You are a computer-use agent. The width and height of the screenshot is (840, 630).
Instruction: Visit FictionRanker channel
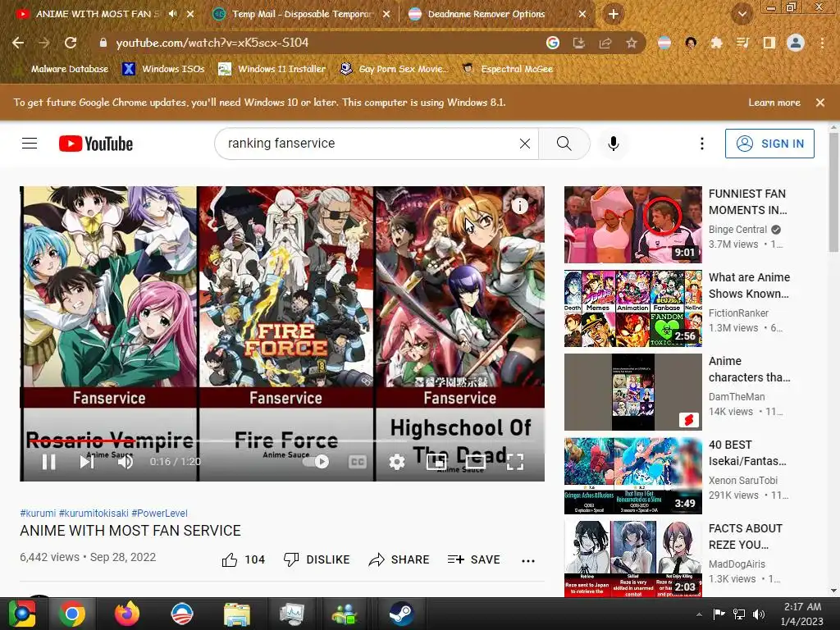tap(738, 313)
